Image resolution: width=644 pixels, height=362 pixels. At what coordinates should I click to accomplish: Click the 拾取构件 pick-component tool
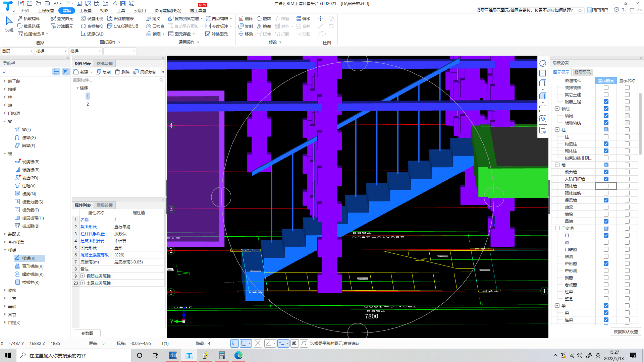29,18
